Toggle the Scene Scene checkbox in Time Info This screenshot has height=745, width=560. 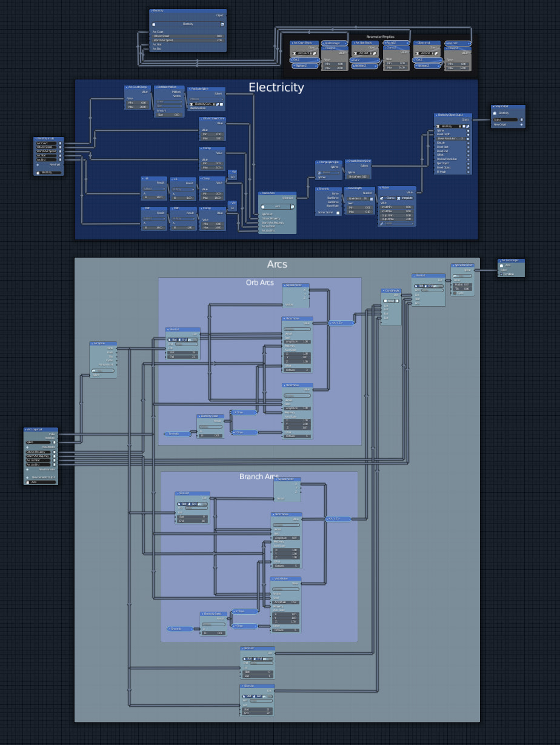pos(339,212)
